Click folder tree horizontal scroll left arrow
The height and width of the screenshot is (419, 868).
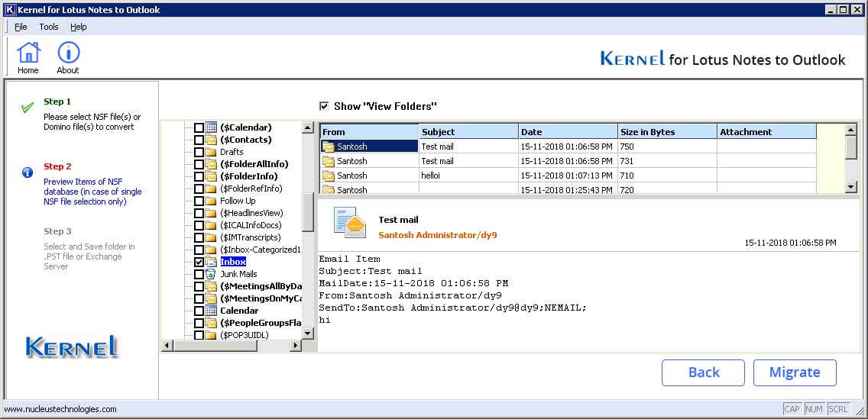[167, 346]
